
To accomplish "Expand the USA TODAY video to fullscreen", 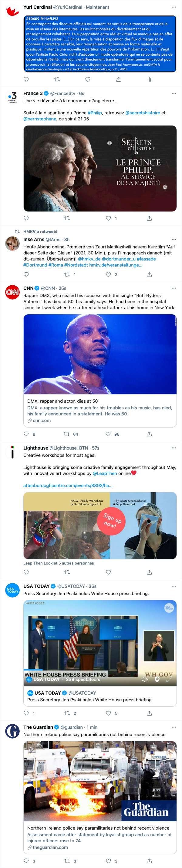I will 170,679.
